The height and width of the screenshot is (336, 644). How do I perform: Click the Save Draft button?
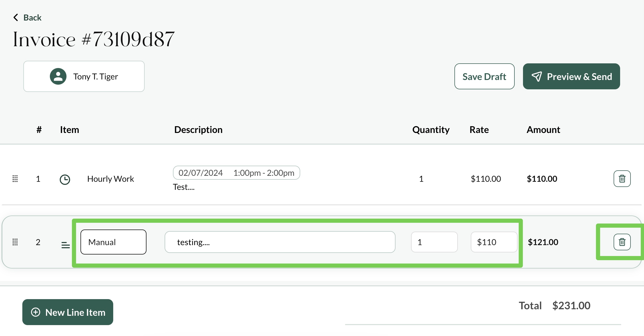pyautogui.click(x=485, y=76)
